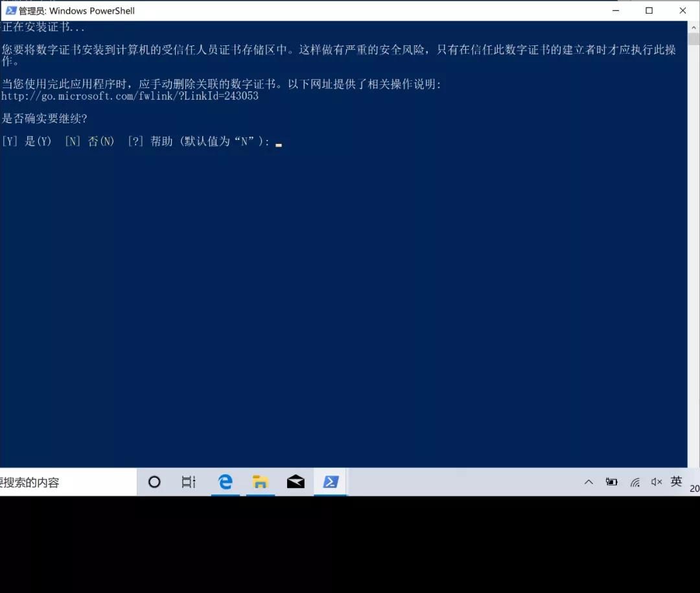700x593 pixels.
Task: Open Cortana via the circle search icon
Action: click(154, 482)
